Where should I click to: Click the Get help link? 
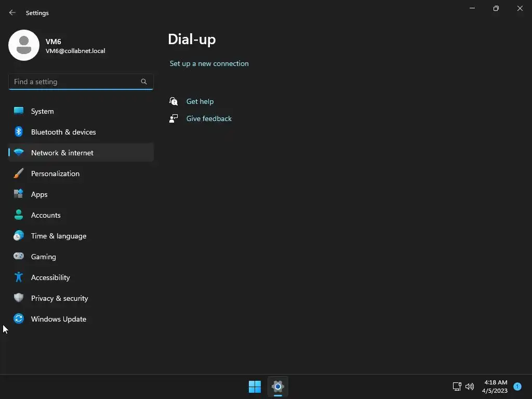(200, 101)
